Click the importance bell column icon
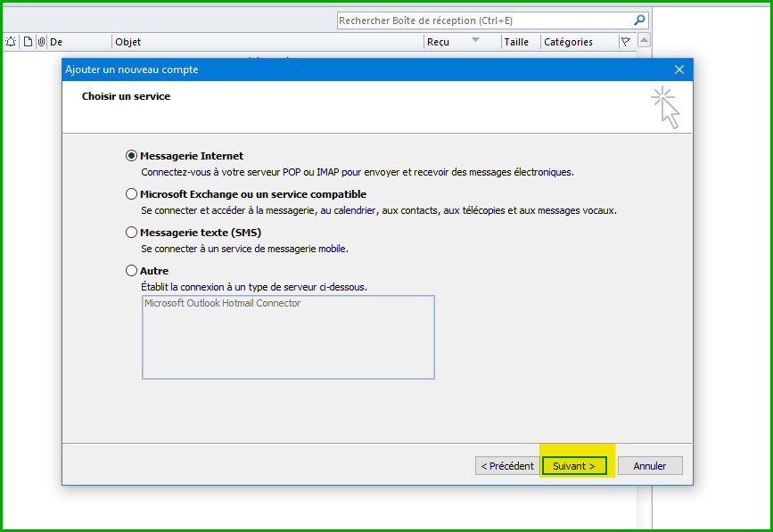Screen dimensions: 773x532 pyautogui.click(x=11, y=42)
